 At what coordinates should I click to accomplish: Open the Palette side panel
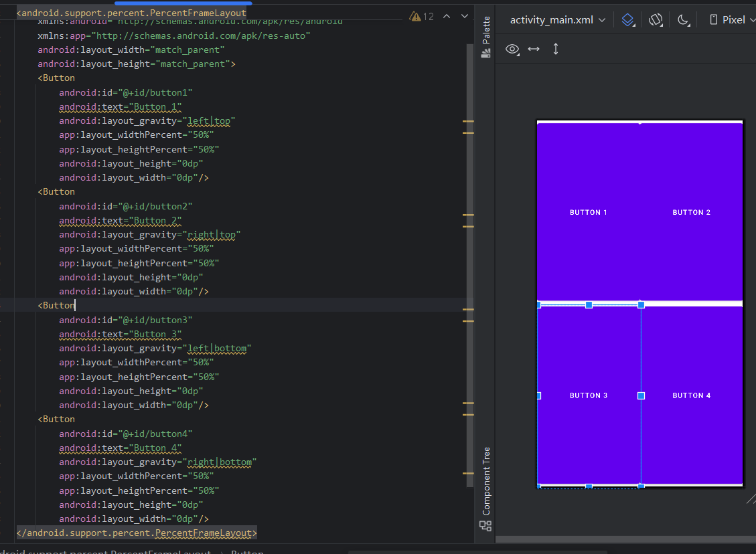(x=486, y=38)
